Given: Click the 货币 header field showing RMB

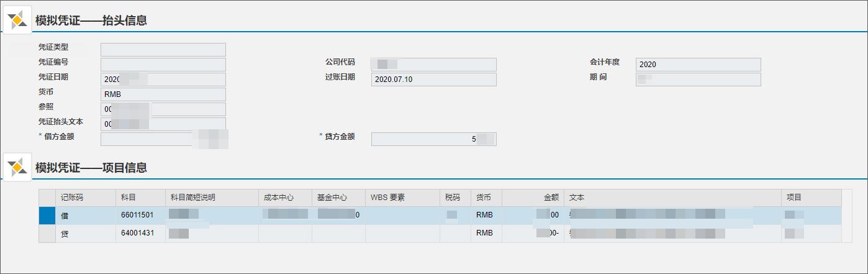Looking at the screenshot, I should (x=163, y=94).
